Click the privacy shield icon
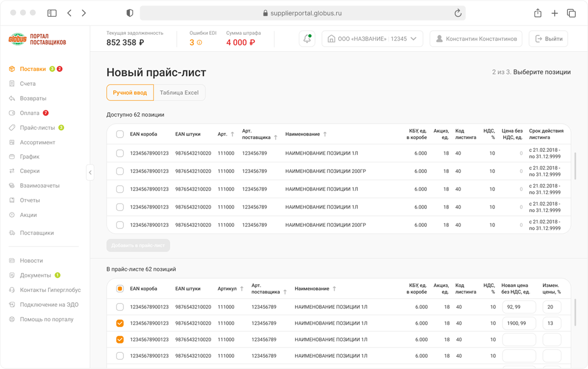 [x=130, y=13]
